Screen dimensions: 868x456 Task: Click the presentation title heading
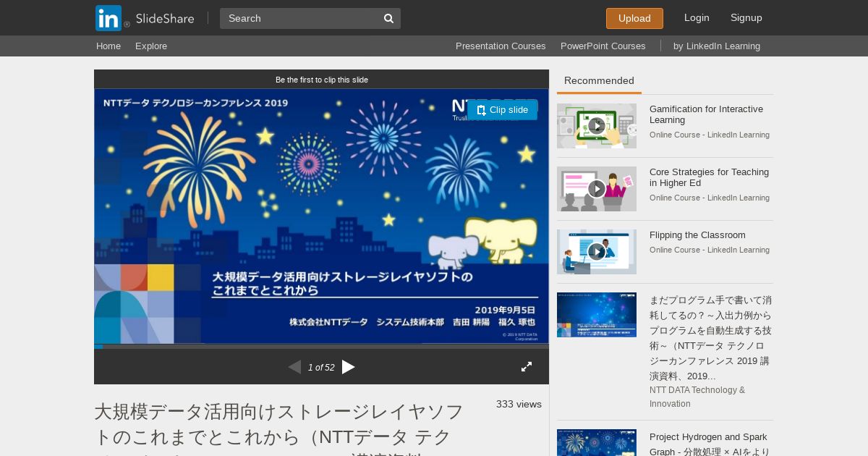pyautogui.click(x=279, y=428)
